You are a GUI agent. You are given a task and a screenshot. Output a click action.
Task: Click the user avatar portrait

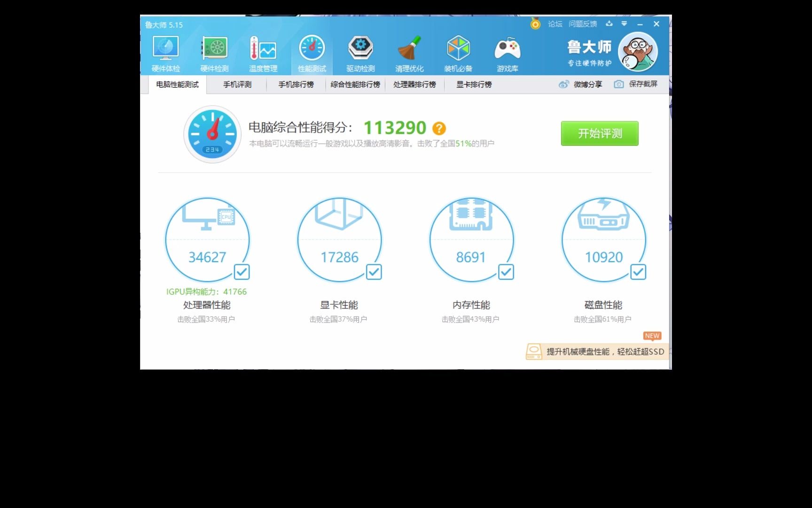click(638, 52)
